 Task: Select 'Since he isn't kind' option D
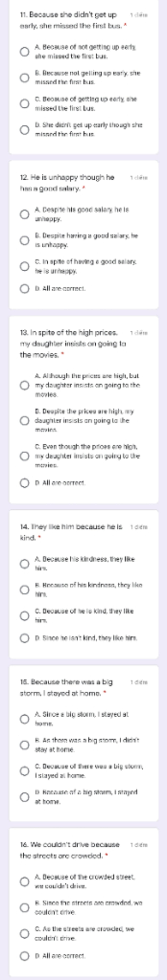click(x=24, y=638)
